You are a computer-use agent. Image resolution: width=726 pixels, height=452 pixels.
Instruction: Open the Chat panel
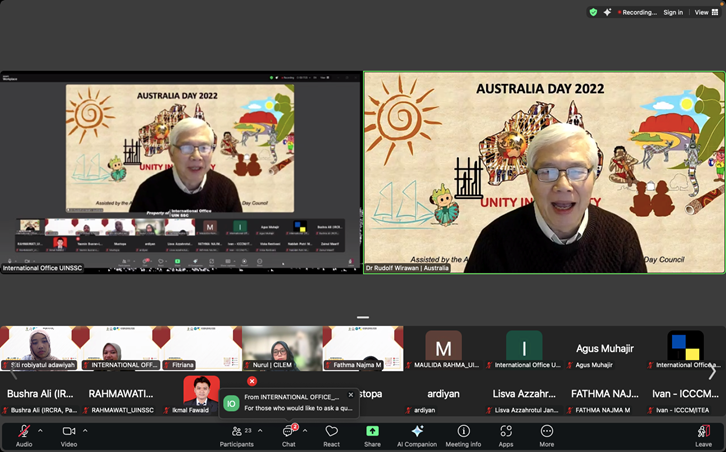pyautogui.click(x=288, y=436)
